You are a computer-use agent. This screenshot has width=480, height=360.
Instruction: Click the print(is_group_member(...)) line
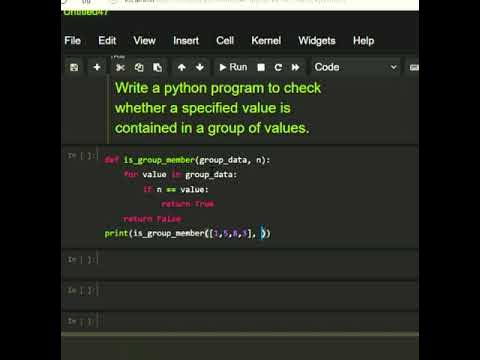click(188, 233)
